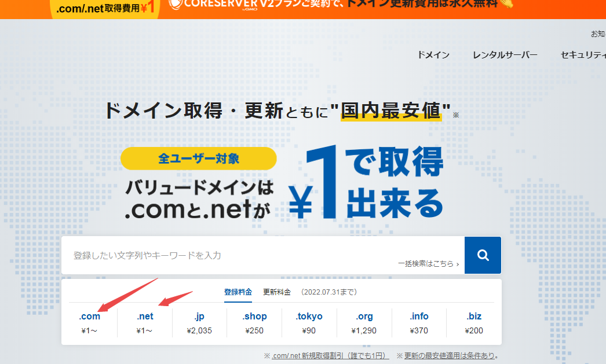The height and width of the screenshot is (364, 606).
Task: Open the レンタルサーバー navigation menu
Action: (505, 55)
